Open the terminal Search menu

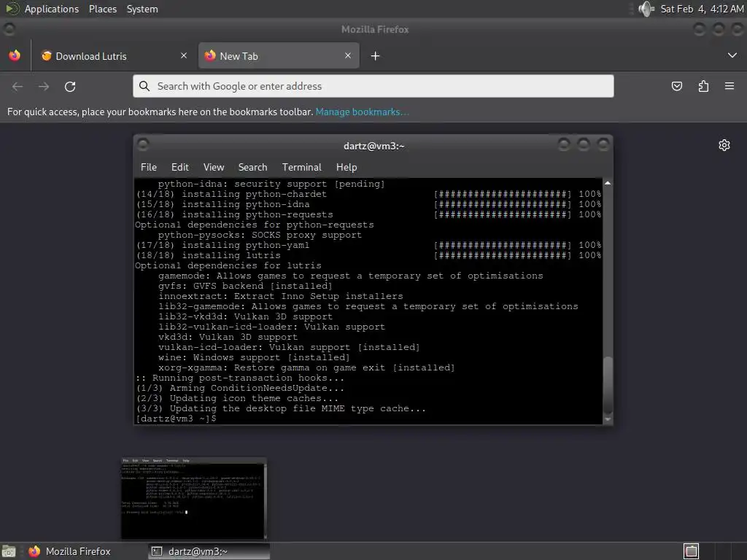pos(252,167)
